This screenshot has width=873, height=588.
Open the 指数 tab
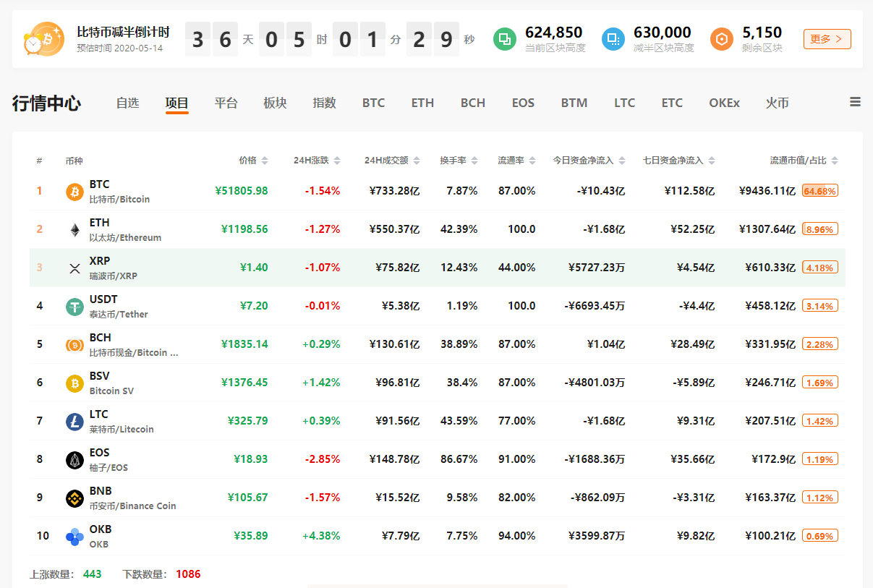click(x=324, y=103)
